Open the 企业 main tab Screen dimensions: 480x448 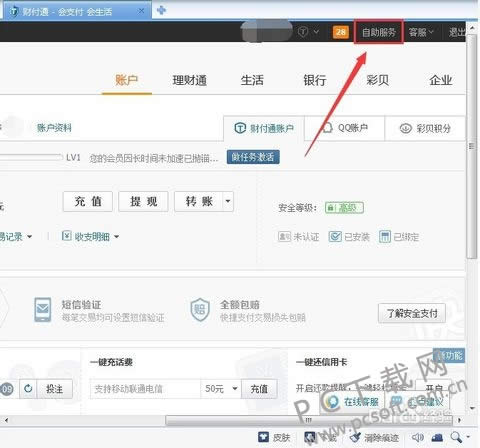point(441,80)
